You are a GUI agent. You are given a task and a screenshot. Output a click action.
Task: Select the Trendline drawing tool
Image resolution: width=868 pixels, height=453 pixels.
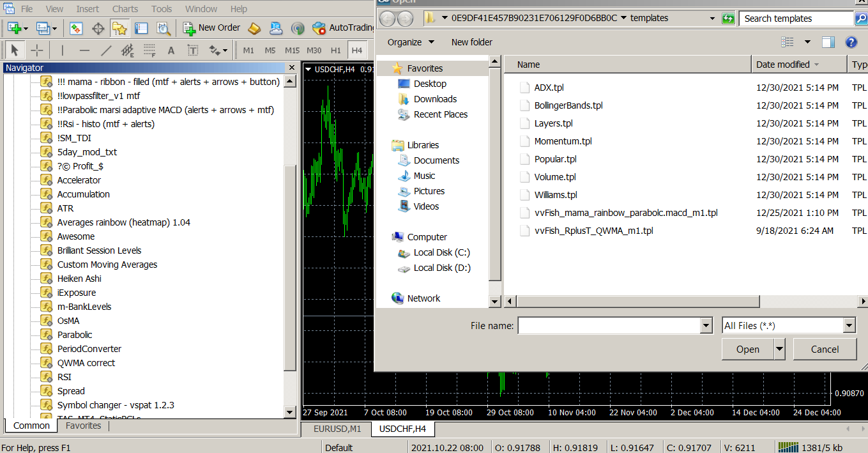tap(106, 50)
